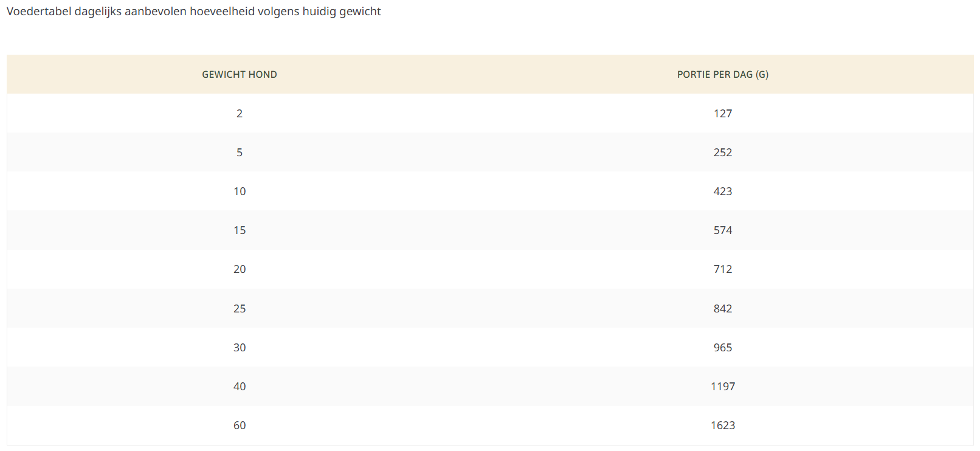Click the 252 portion value
Image resolution: width=980 pixels, height=451 pixels.
722,153
